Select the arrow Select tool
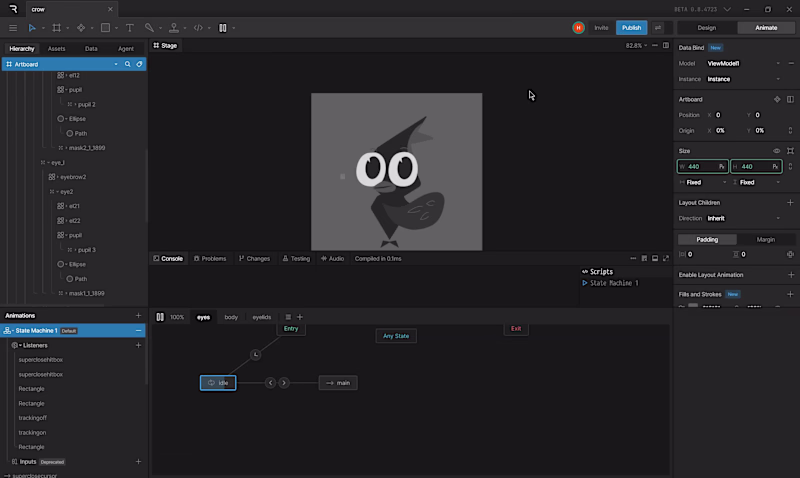Screen dimensions: 800x478 pos(32,28)
